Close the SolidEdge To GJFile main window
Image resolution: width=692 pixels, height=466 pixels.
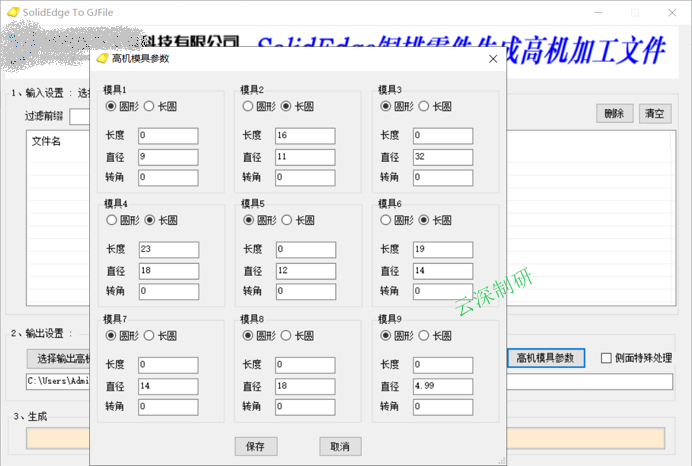click(672, 13)
